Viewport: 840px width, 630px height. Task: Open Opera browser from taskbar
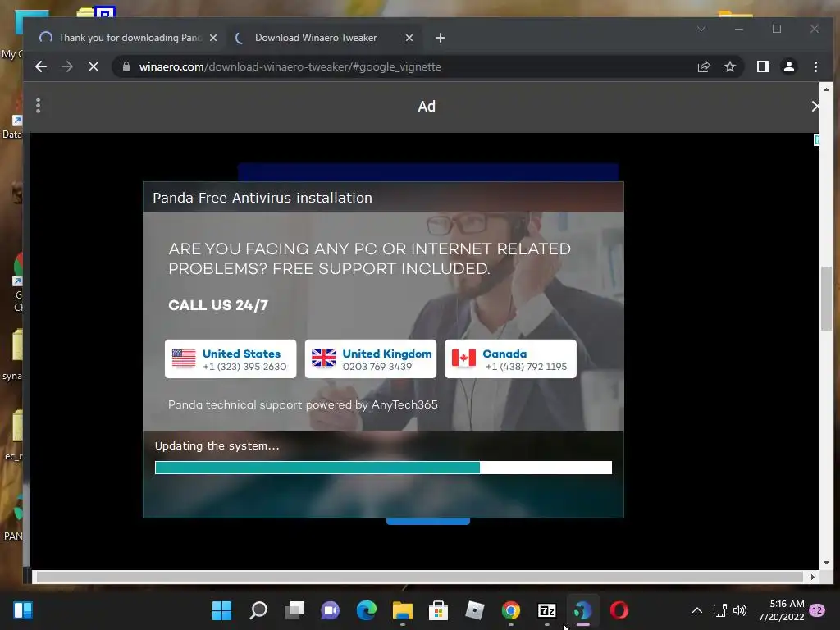pyautogui.click(x=619, y=610)
